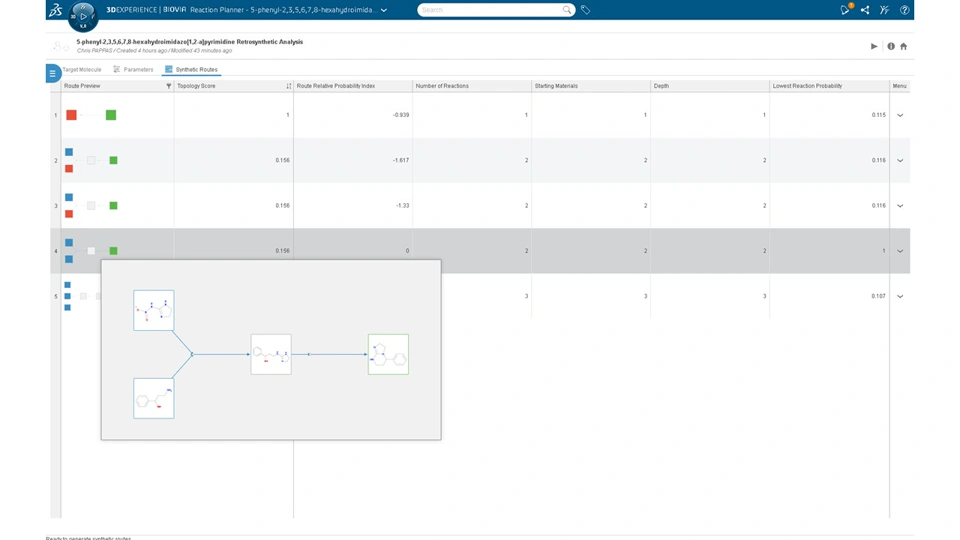The image size is (960, 540).
Task: Open the tools icon in top bar
Action: point(884,10)
